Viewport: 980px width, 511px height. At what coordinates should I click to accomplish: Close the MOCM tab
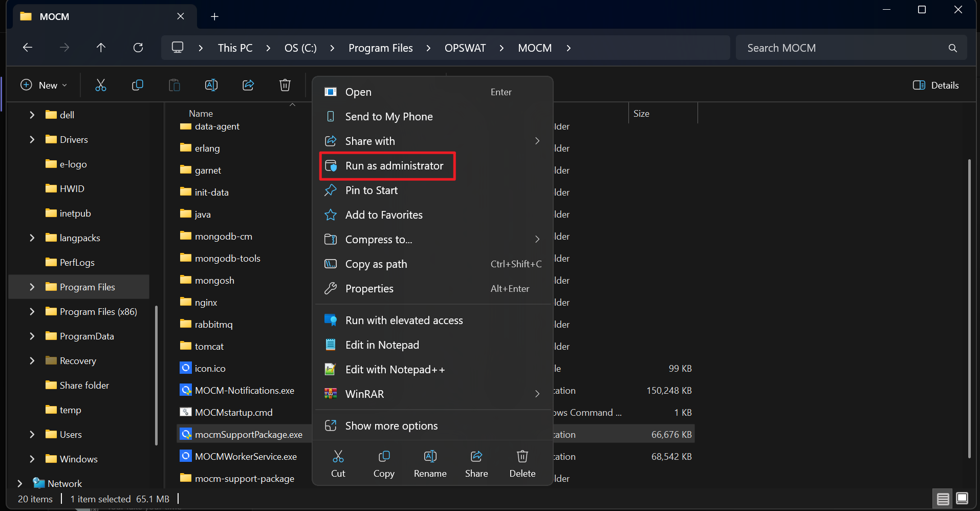pyautogui.click(x=181, y=16)
